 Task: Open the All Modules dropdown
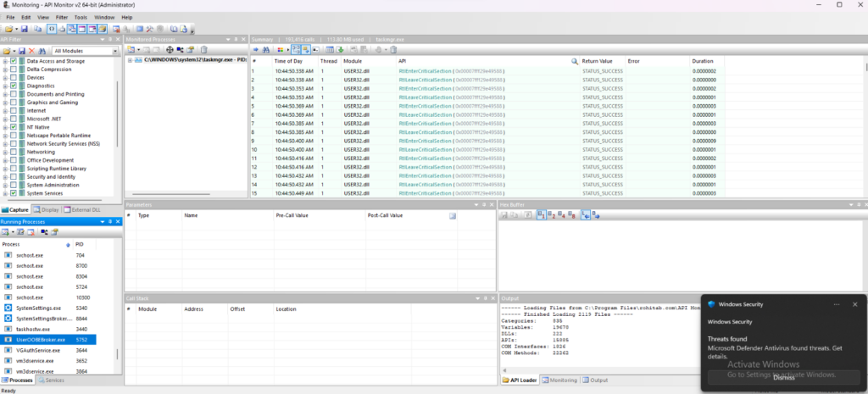(115, 51)
